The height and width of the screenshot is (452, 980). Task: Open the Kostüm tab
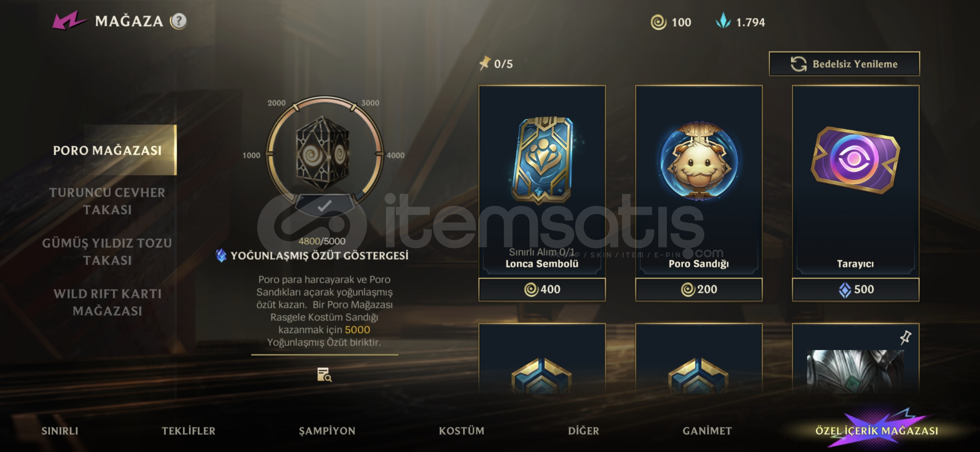(462, 431)
